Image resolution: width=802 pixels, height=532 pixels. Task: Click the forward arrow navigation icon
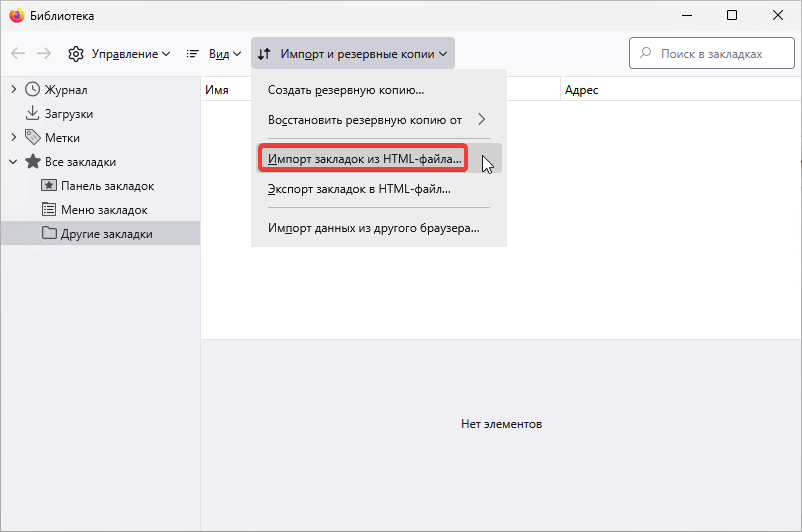tap(44, 54)
